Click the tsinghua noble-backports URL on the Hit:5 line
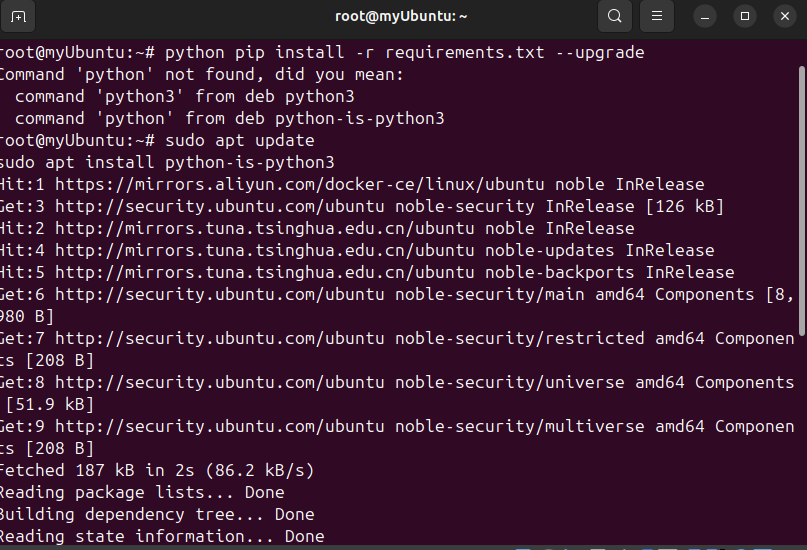This screenshot has height=550, width=807. (x=265, y=273)
